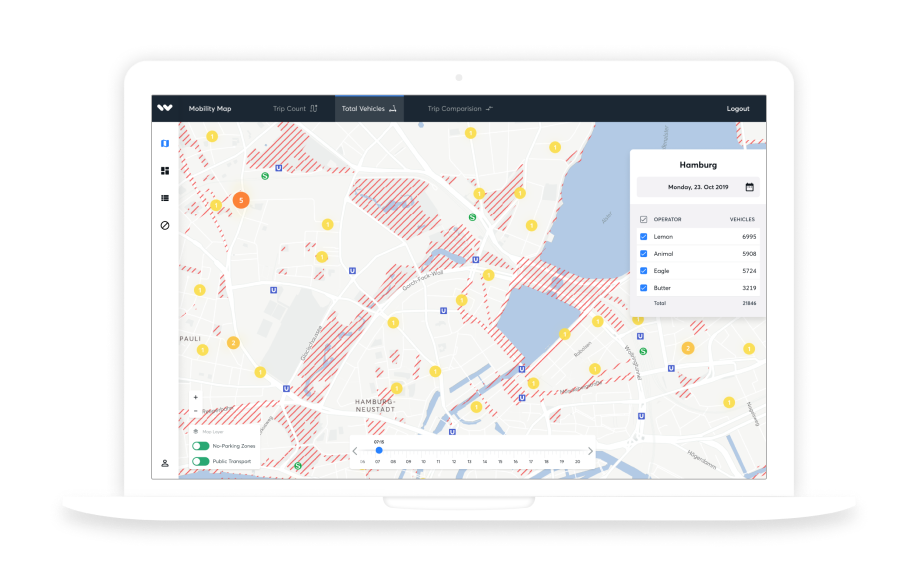This screenshot has width=918, height=581.
Task: Uncheck the Butter operator checkbox
Action: (x=643, y=288)
